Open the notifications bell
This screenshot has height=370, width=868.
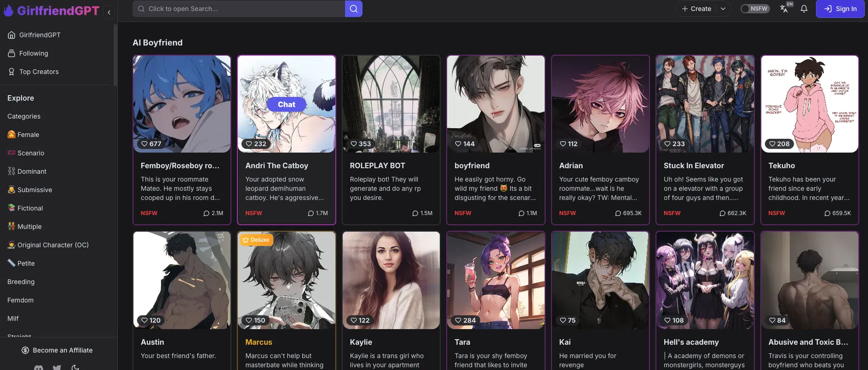pyautogui.click(x=804, y=9)
